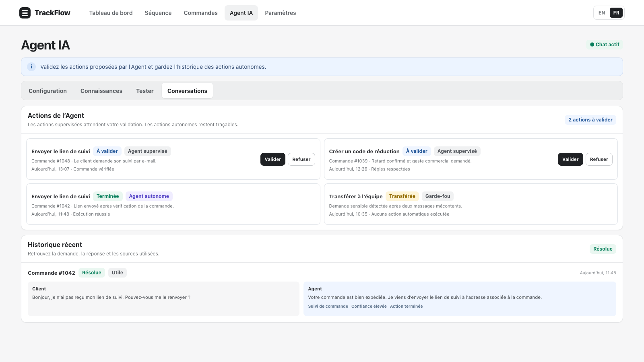Select Agent IA in the top navigation bar
The height and width of the screenshot is (362, 644).
click(241, 13)
